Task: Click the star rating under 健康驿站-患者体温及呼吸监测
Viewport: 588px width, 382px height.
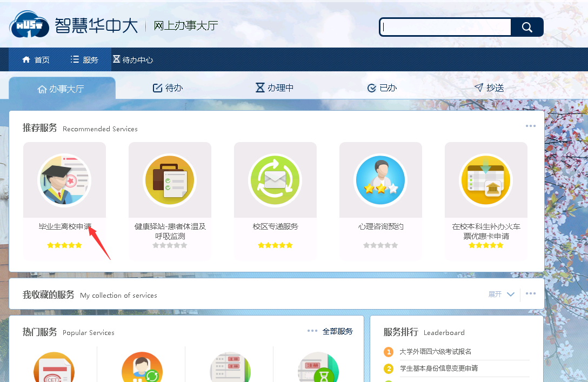Action: pyautogui.click(x=170, y=245)
